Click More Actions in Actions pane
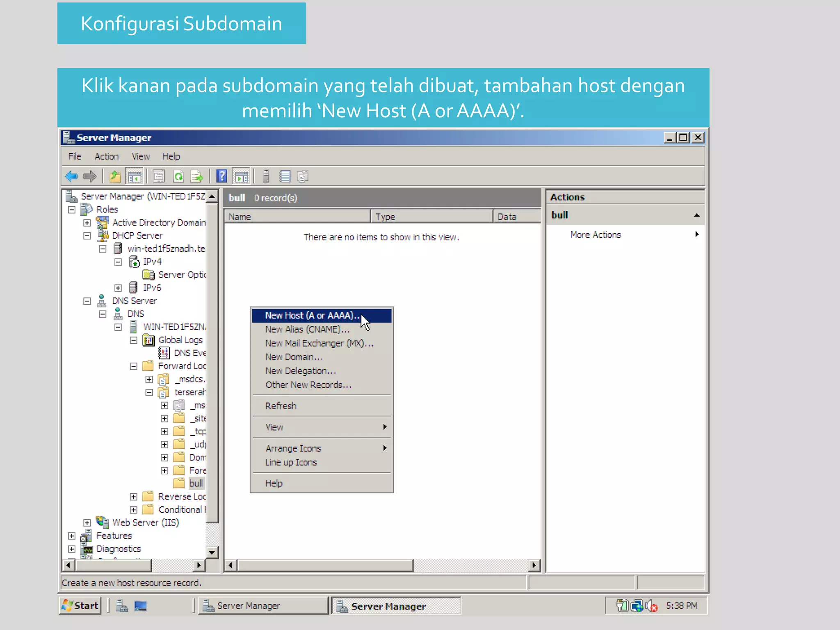 point(595,235)
